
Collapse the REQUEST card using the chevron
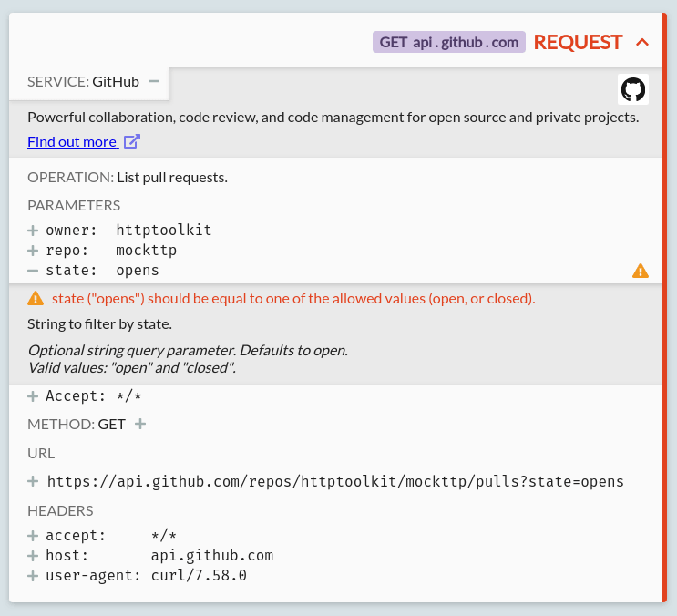[642, 42]
